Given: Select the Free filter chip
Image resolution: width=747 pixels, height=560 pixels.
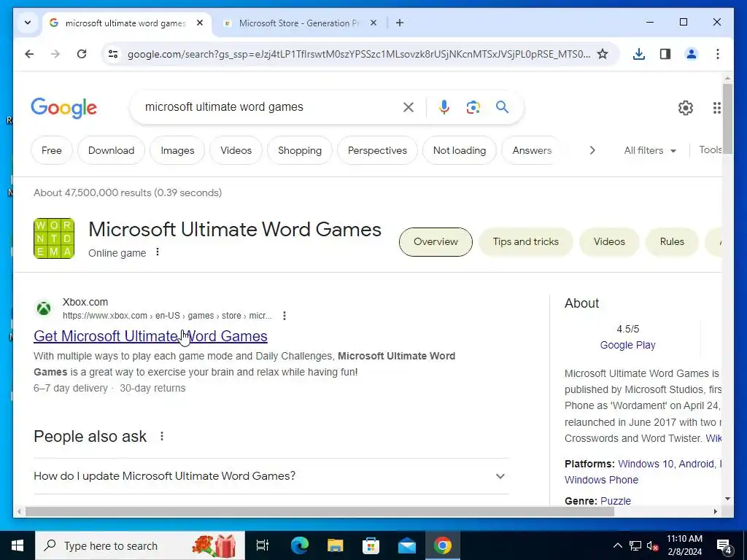Looking at the screenshot, I should (52, 150).
